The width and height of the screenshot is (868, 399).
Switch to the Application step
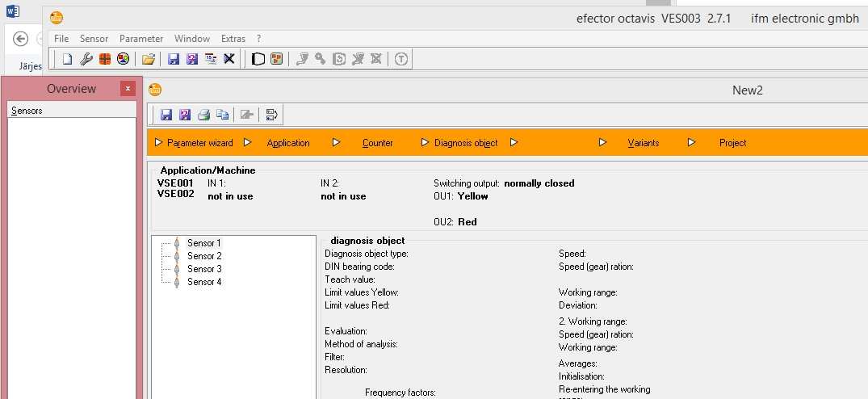click(x=288, y=143)
